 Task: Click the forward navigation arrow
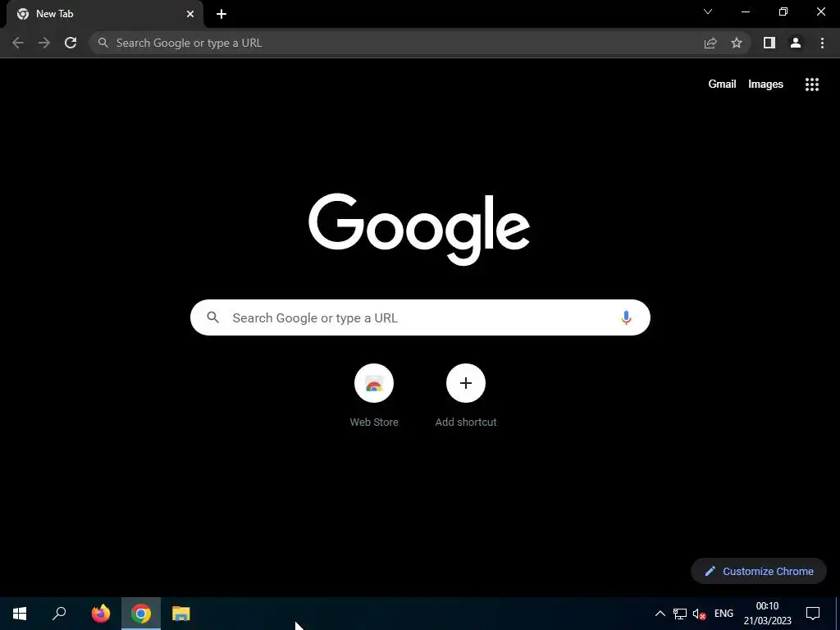(x=44, y=43)
